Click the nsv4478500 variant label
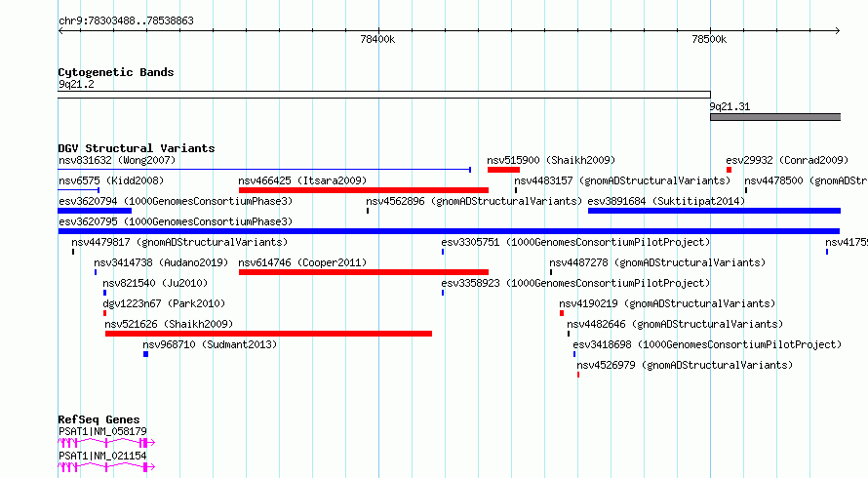Screen dimensions: 868x478 [806, 180]
